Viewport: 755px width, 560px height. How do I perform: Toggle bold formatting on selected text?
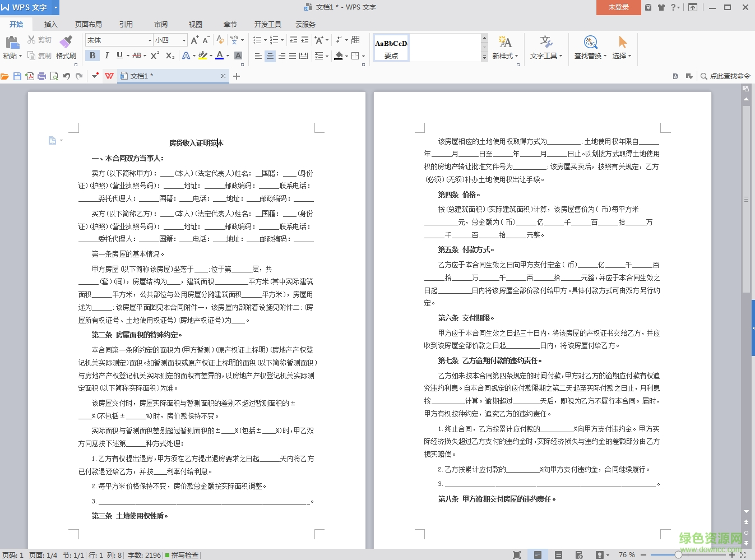pos(92,55)
